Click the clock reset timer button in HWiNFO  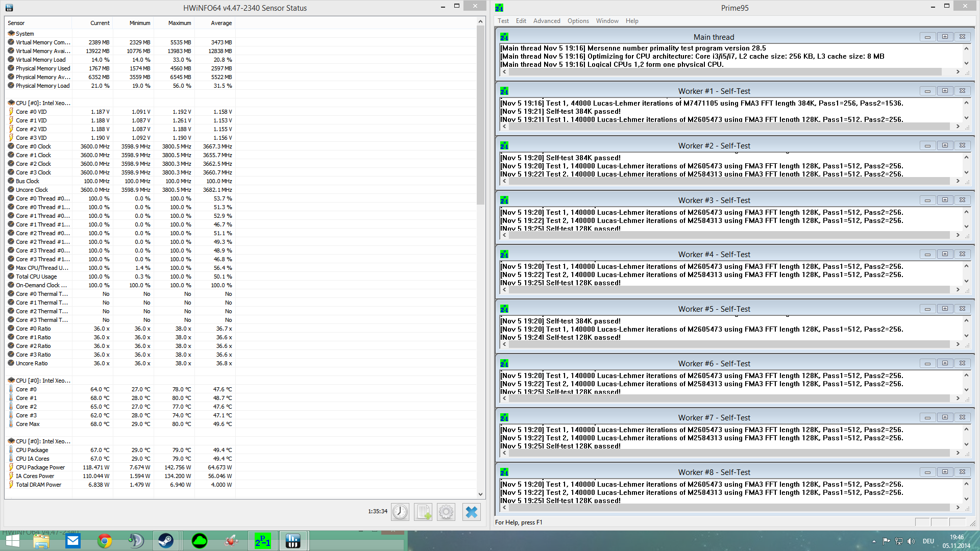coord(400,512)
